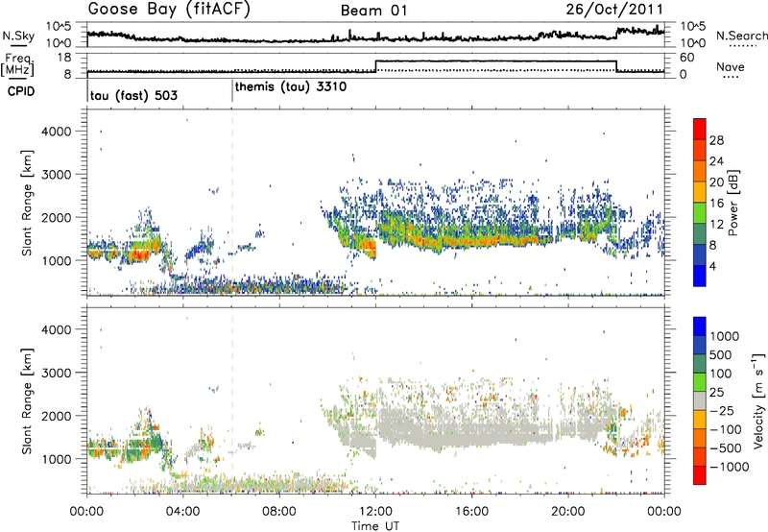Click the 'Goose Bay (fitACF)' title text
The image size is (768, 532).
pos(169,10)
